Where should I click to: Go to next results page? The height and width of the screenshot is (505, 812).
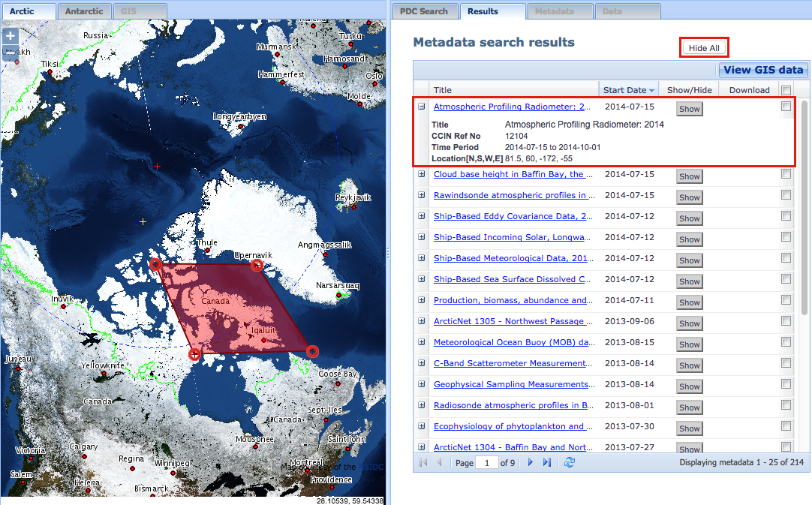pyautogui.click(x=530, y=462)
